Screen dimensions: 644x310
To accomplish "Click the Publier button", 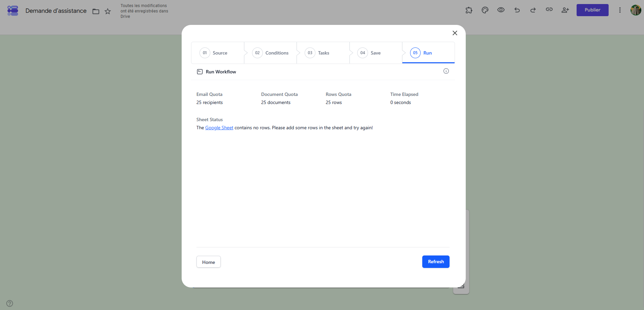I will (592, 10).
